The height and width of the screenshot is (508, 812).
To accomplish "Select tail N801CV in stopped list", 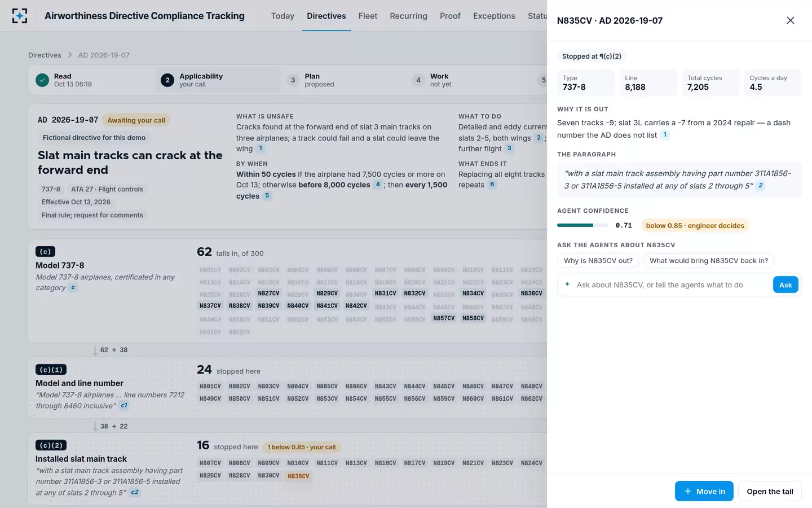I will pyautogui.click(x=210, y=387).
